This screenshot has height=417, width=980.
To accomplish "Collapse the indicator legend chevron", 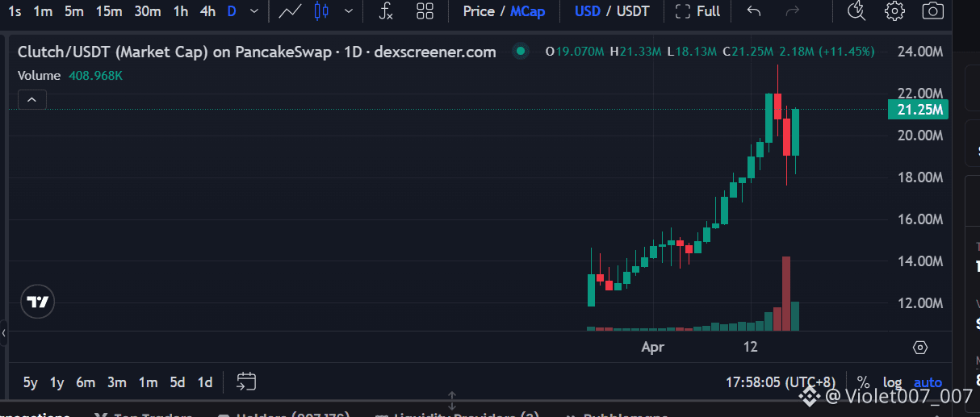I will point(31,100).
